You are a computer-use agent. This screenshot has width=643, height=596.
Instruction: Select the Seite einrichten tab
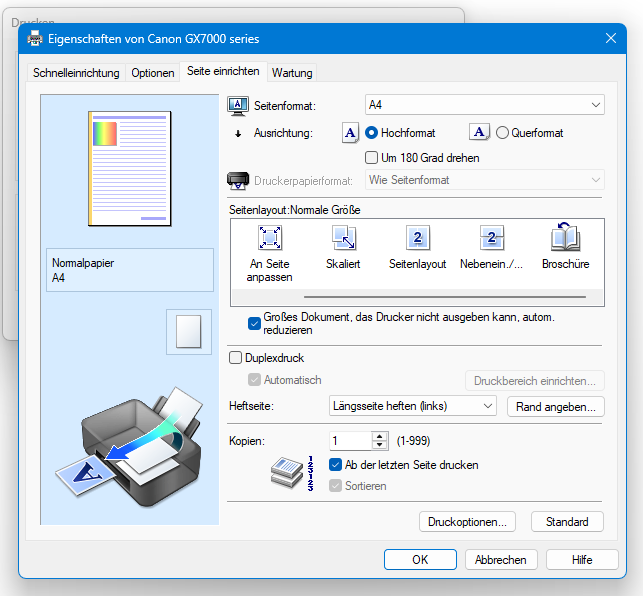(x=223, y=71)
